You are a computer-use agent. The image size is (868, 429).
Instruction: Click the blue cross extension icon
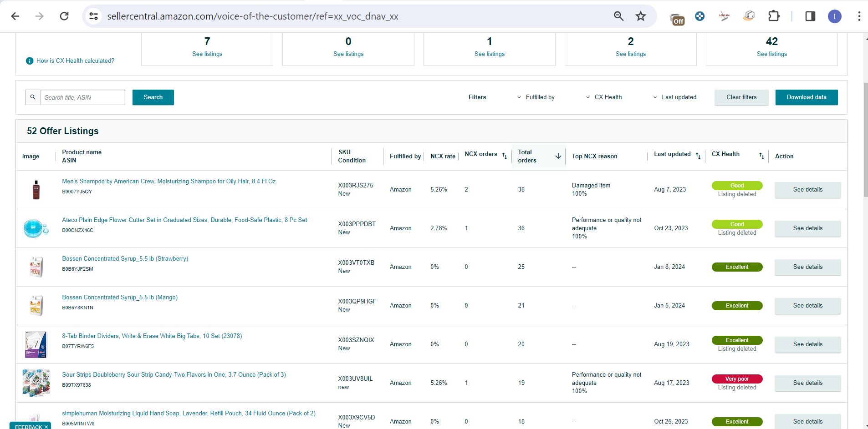[x=700, y=16]
